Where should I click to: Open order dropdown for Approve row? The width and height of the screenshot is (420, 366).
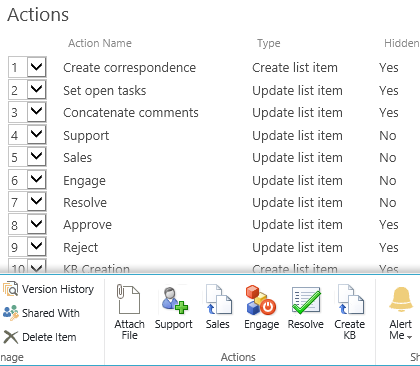click(36, 224)
